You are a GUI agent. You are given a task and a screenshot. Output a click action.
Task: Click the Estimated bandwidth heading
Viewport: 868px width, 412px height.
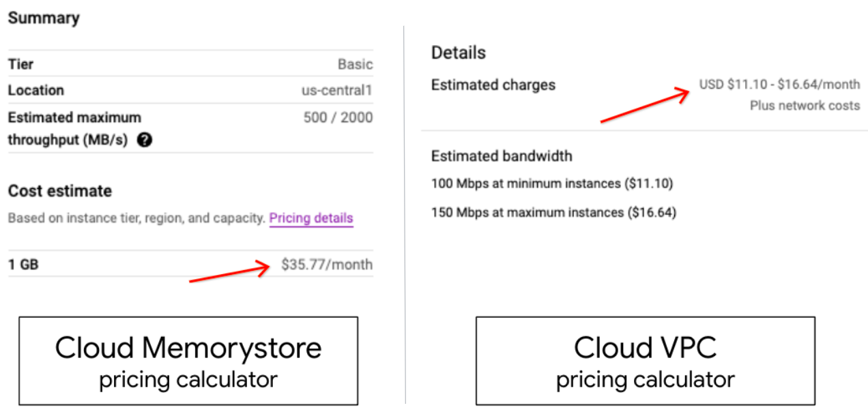pos(502,156)
